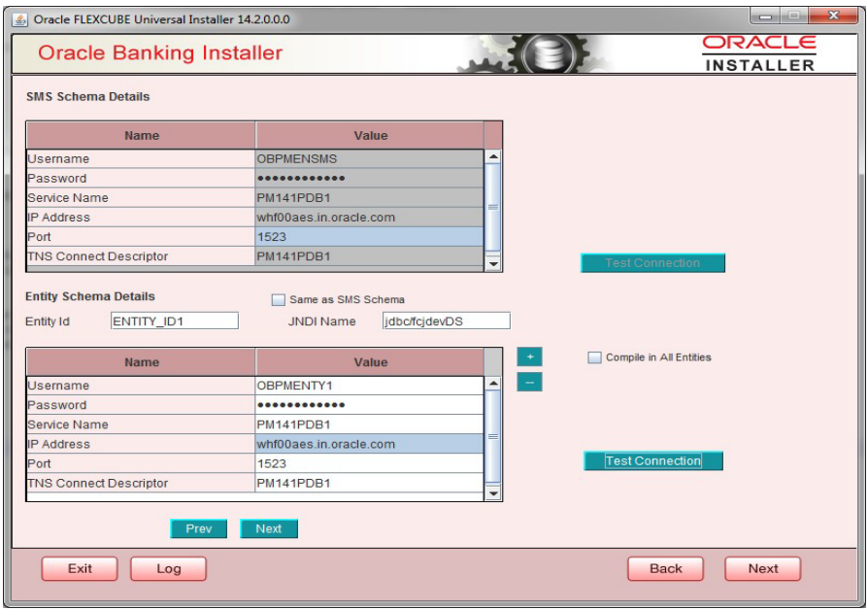The height and width of the screenshot is (610, 868).
Task: Click the Java icon in title bar
Action: [20, 19]
